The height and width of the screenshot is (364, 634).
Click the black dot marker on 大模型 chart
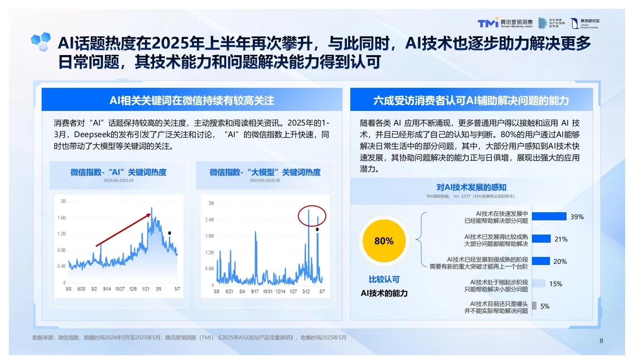[x=317, y=229]
